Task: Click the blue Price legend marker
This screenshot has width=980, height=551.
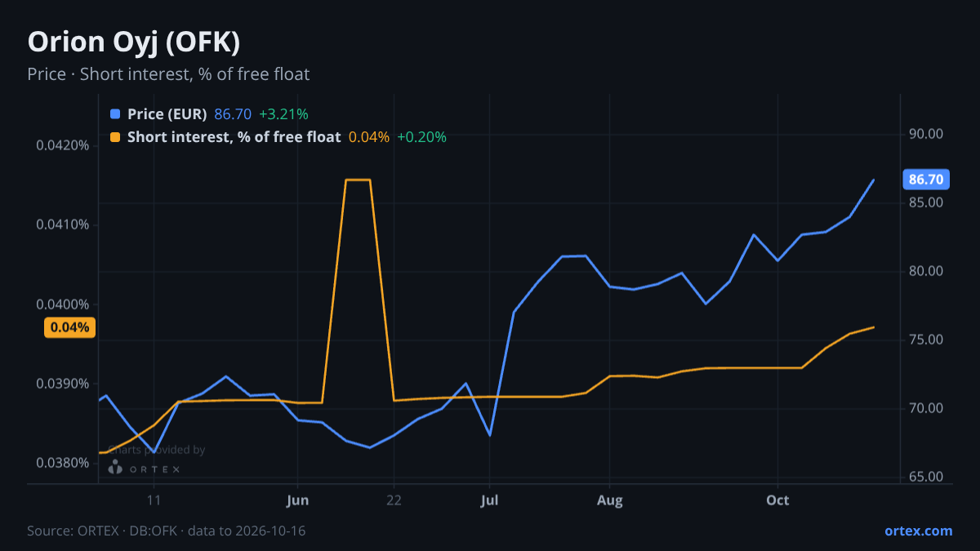Action: click(x=115, y=114)
